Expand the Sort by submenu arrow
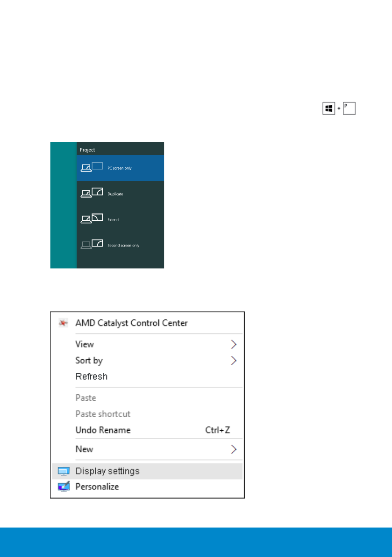Viewport: 392px width, 557px height. (234, 361)
